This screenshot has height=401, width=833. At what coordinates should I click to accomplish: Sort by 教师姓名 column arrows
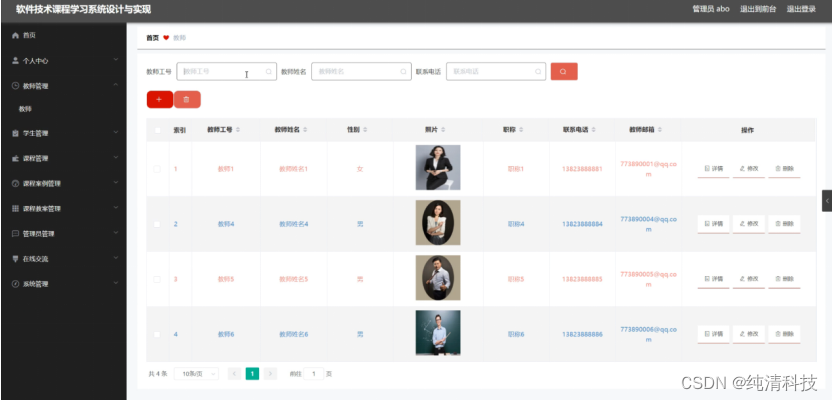click(x=305, y=130)
